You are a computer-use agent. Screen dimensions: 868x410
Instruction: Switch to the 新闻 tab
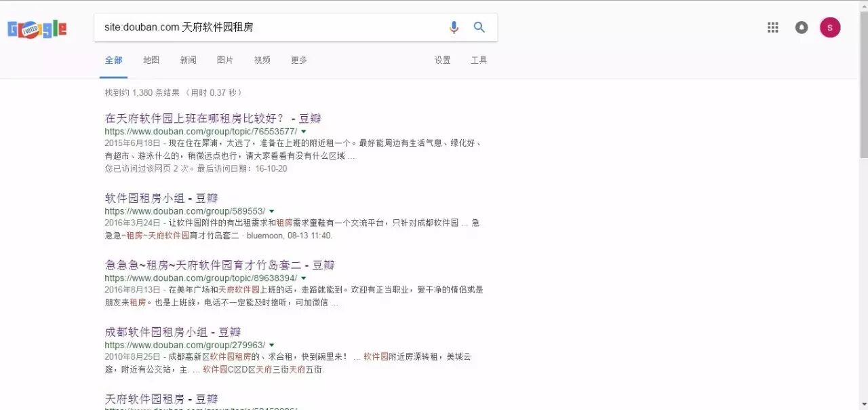tap(188, 60)
